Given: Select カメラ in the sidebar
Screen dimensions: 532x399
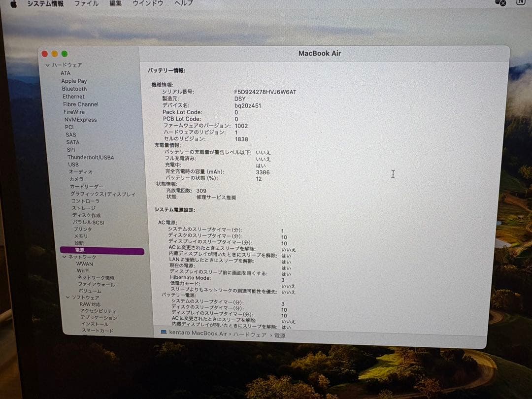Looking at the screenshot, I should pyautogui.click(x=76, y=179).
